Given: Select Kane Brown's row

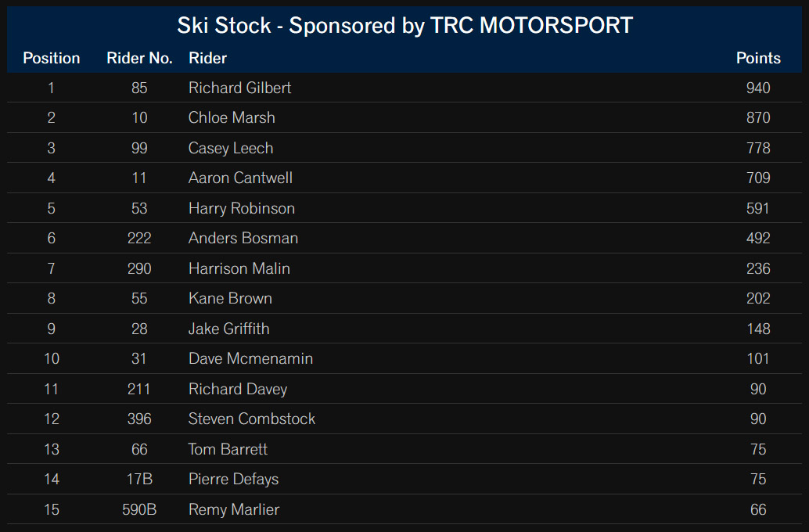Looking at the screenshot, I should tap(404, 298).
